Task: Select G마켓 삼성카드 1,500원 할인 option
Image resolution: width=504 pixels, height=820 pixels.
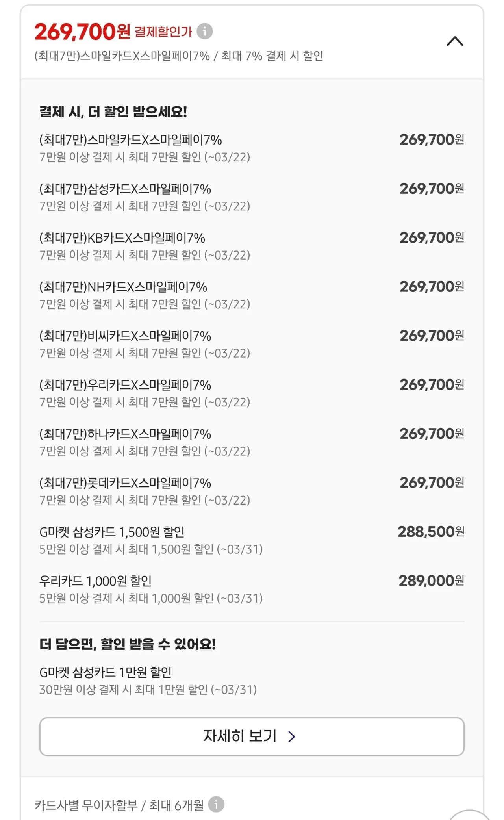Action: (x=112, y=532)
